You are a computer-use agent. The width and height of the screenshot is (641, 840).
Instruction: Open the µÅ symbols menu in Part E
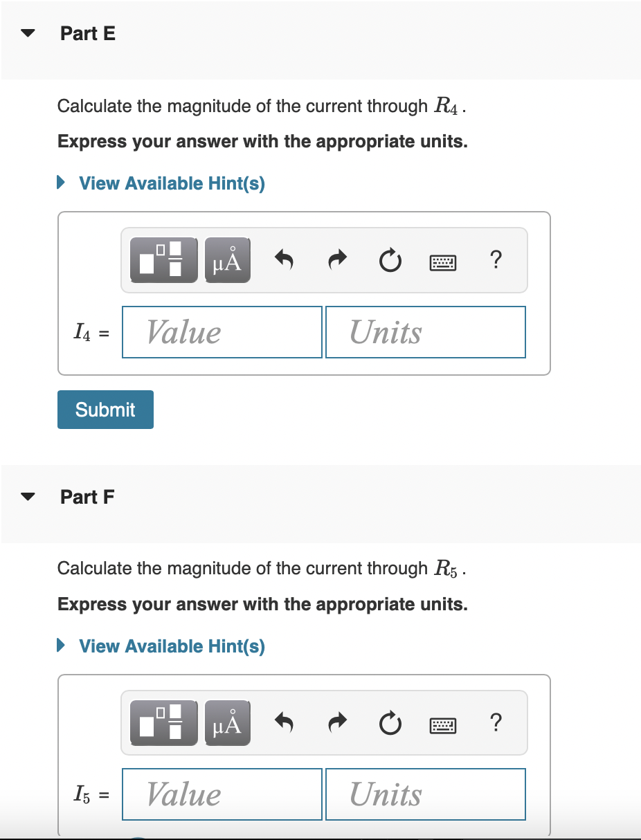[228, 260]
